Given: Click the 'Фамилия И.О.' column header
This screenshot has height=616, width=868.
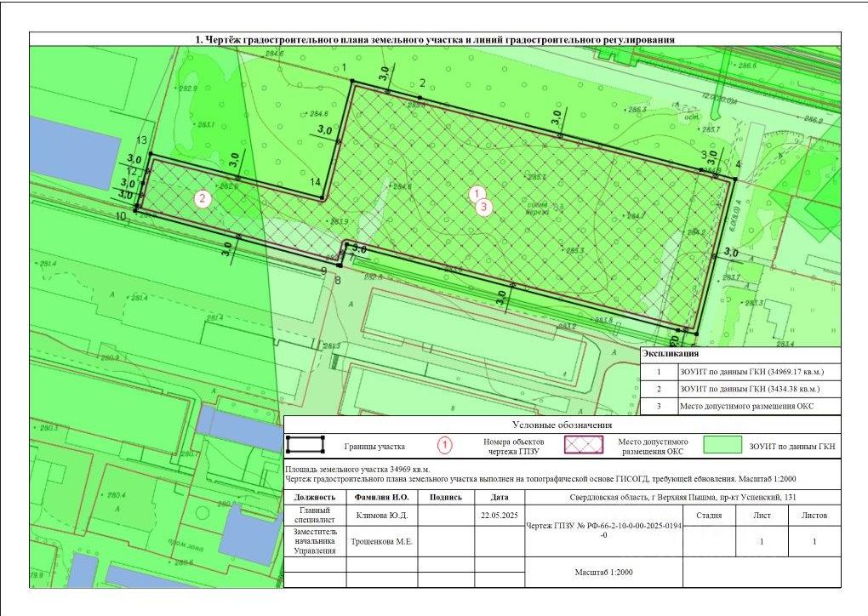Looking at the screenshot, I should click(381, 497).
